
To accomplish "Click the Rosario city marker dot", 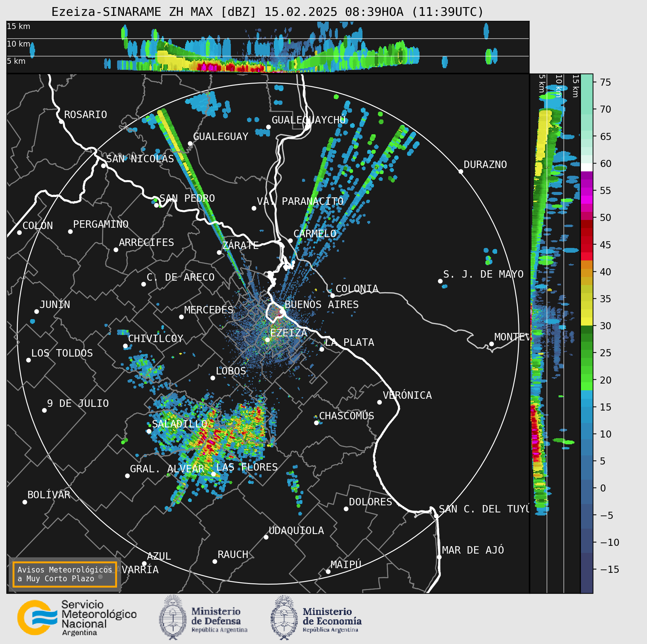I will tap(61, 121).
